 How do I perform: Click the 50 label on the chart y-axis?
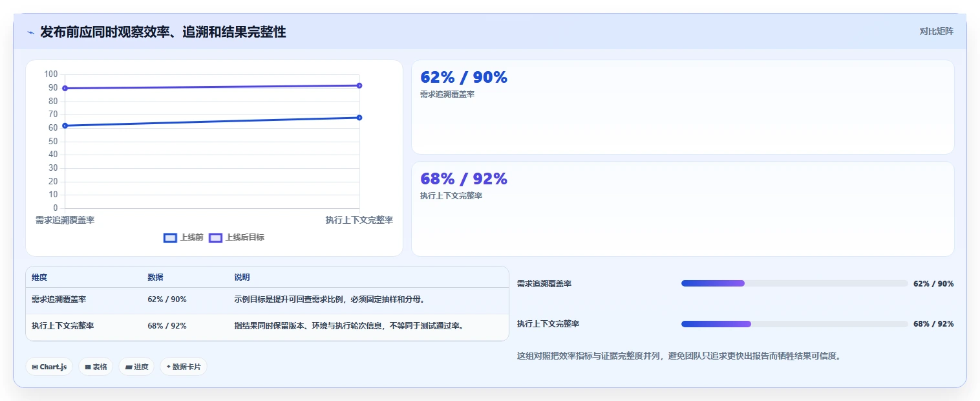(x=53, y=141)
